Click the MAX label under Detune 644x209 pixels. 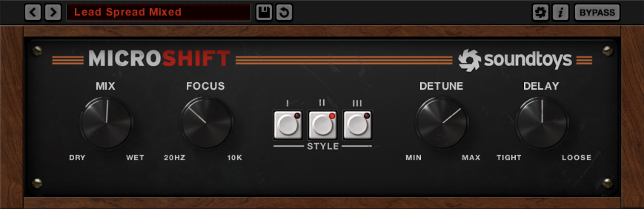point(471,158)
